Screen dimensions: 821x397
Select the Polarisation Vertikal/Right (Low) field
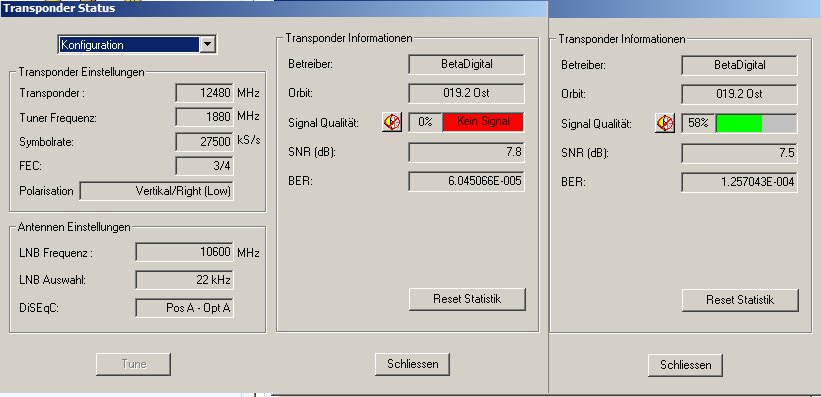coord(157,191)
